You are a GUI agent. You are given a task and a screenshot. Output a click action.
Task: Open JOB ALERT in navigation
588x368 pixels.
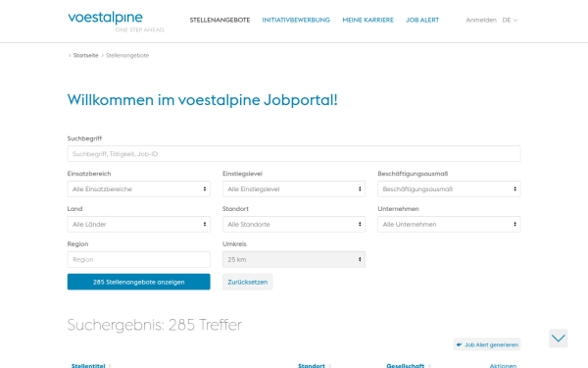click(421, 20)
